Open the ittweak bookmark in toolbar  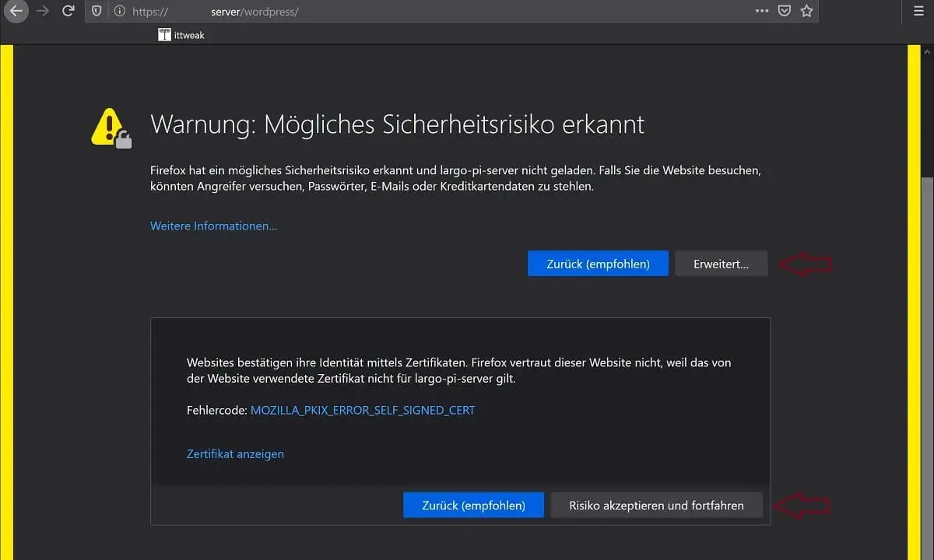pyautogui.click(x=181, y=35)
